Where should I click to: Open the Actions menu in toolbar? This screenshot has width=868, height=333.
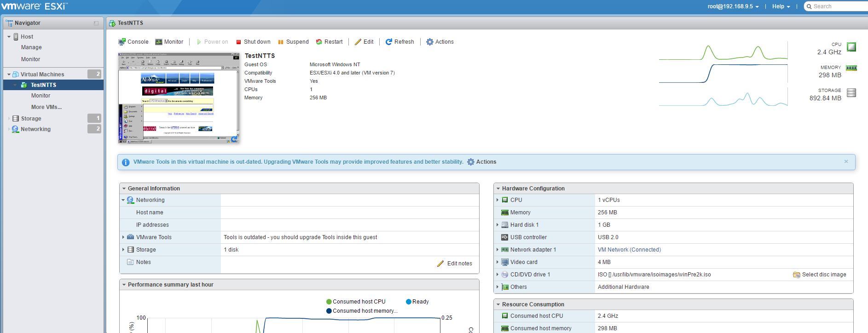coord(440,42)
